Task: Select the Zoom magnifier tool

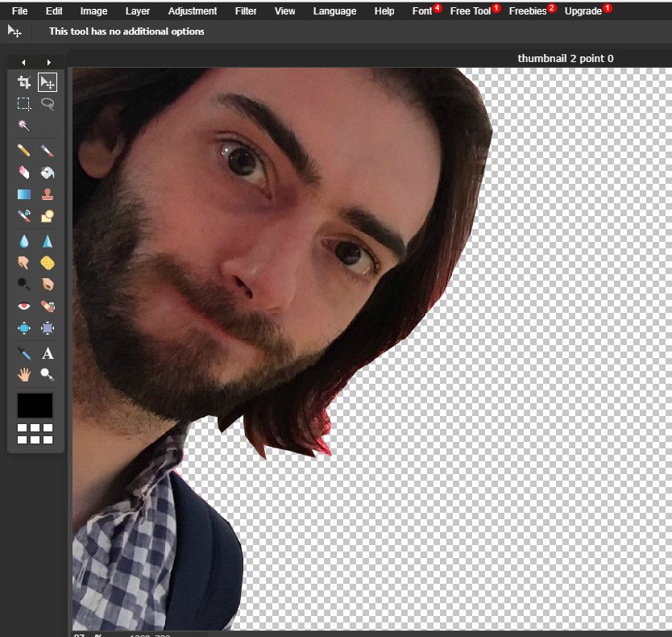Action: pos(48,375)
